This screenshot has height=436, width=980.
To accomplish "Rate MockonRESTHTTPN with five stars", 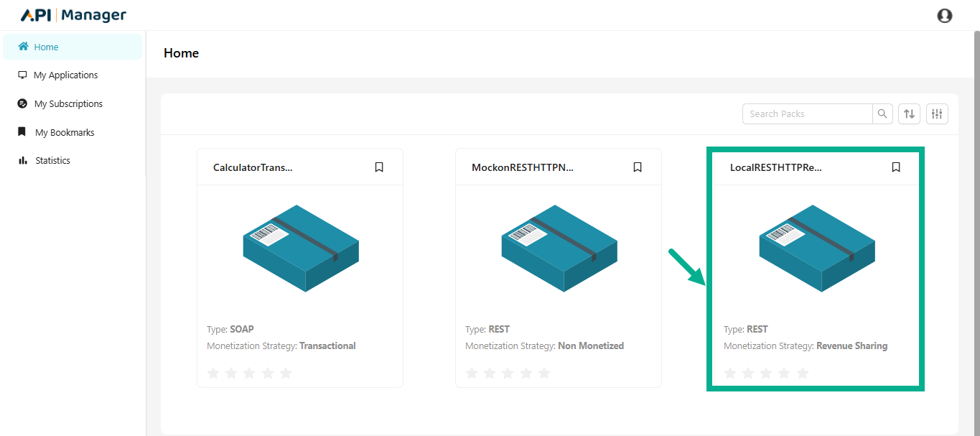I will tap(544, 373).
